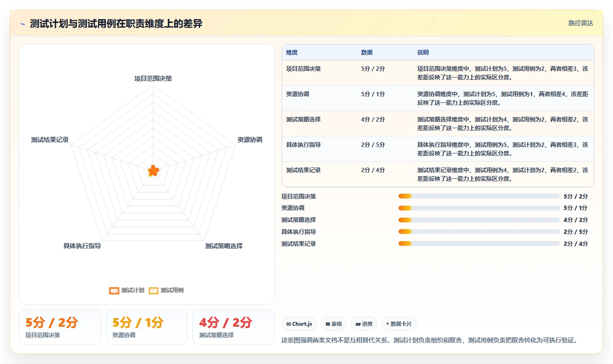
Task: Click the 资源协调 radar axis label
Action: click(x=250, y=140)
